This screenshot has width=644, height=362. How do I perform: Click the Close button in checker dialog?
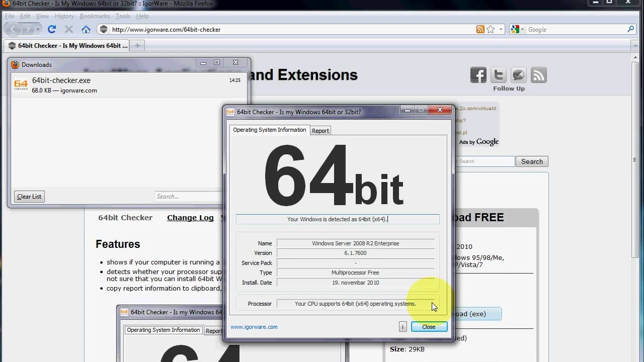tap(429, 327)
